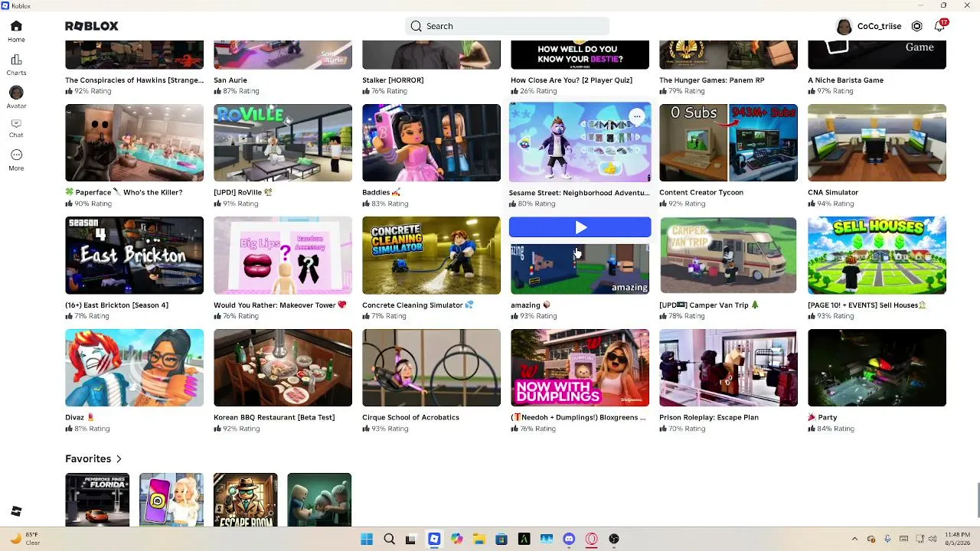Open the CNA Simulator thumbnail

tap(877, 143)
